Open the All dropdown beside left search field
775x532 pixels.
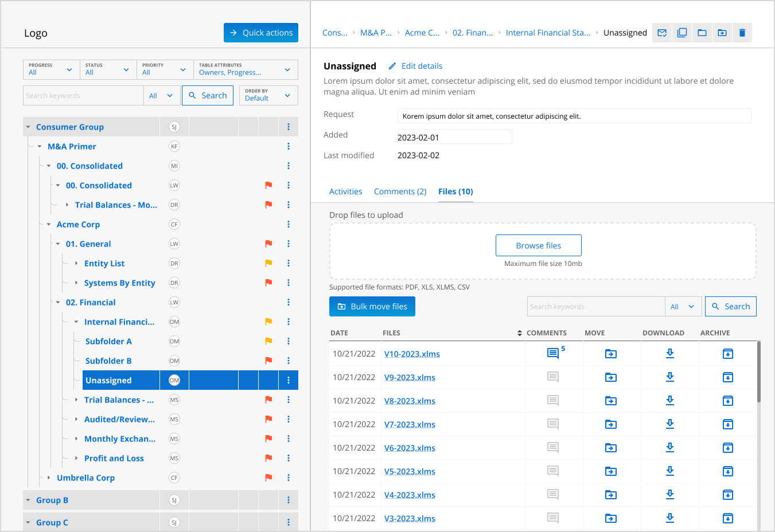[x=161, y=96]
